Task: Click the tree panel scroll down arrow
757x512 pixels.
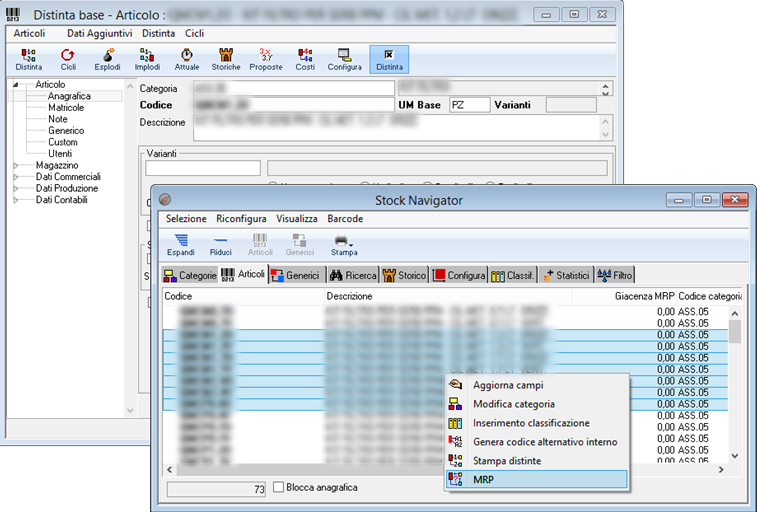Action: [130, 411]
